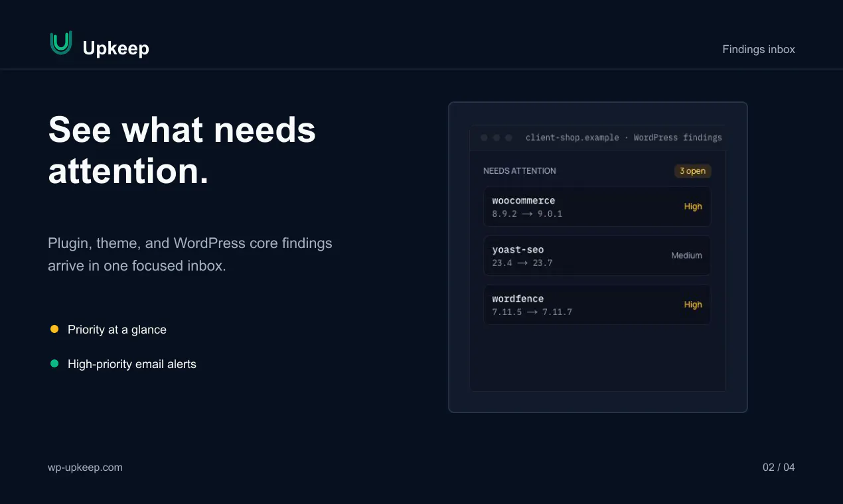
Task: Click the 02 / 04 page indicator
Action: click(779, 468)
